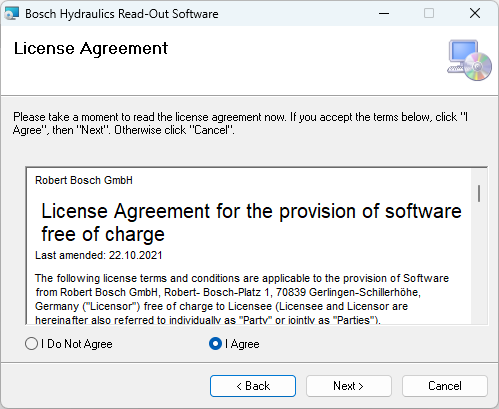Click the "Robert Bosch GmbH" line in license

coord(84,180)
